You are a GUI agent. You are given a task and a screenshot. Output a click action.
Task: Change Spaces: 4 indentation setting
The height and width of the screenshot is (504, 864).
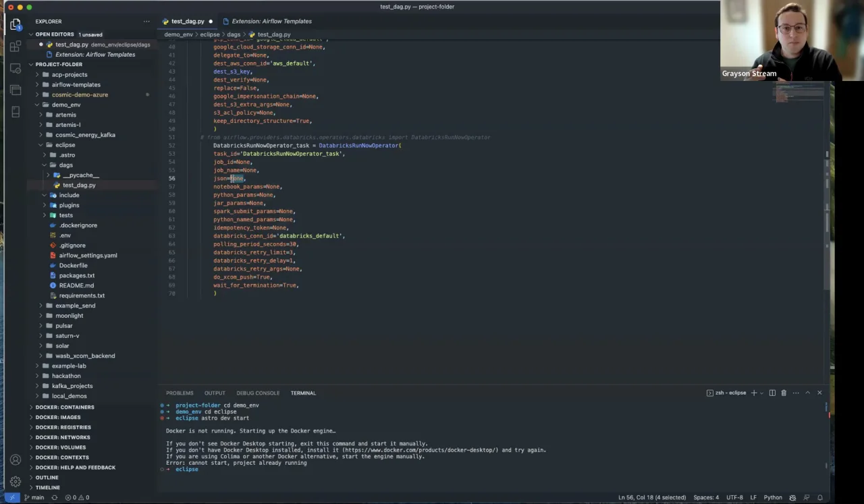(x=706, y=497)
